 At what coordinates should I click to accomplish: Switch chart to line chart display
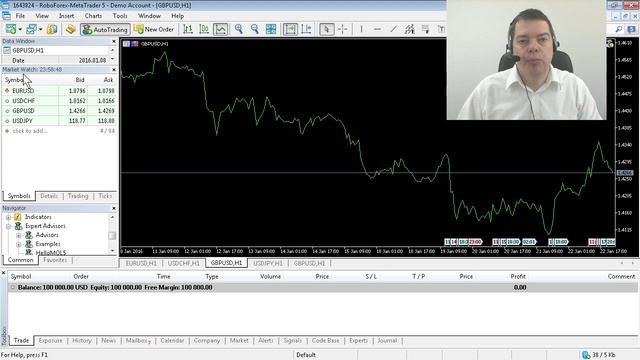click(x=220, y=29)
